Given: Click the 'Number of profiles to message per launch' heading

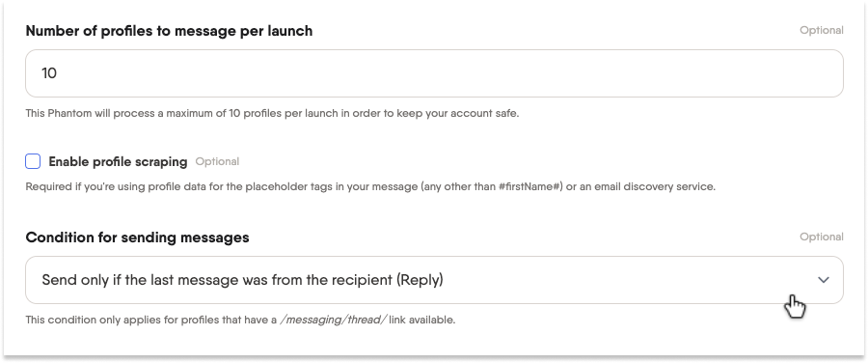Looking at the screenshot, I should coord(169,31).
